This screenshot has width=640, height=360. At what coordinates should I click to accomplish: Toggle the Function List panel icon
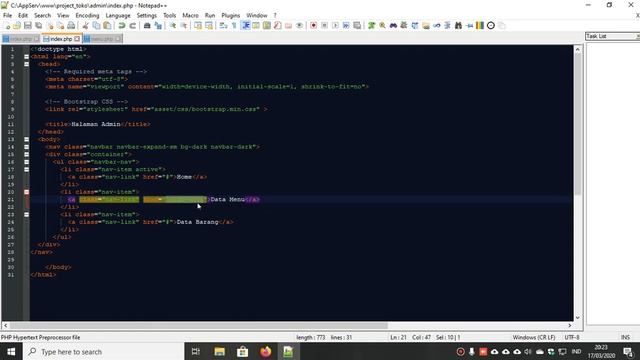click(x=278, y=26)
